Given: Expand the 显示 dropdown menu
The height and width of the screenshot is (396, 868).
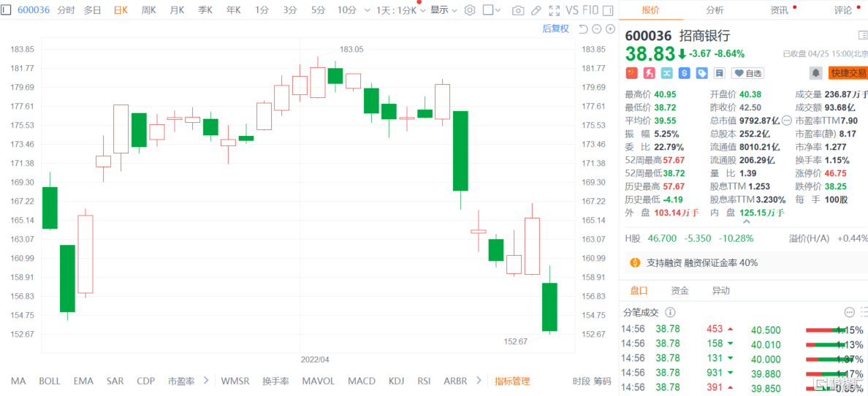Looking at the screenshot, I should click(443, 10).
